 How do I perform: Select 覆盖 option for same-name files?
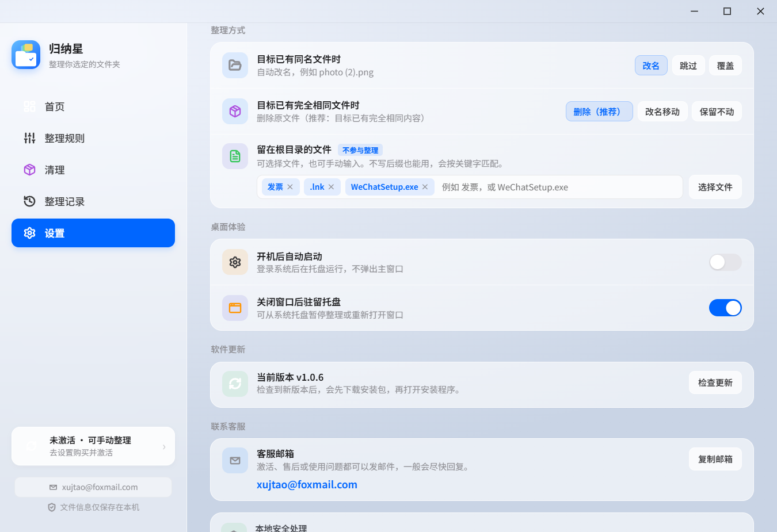[725, 66]
